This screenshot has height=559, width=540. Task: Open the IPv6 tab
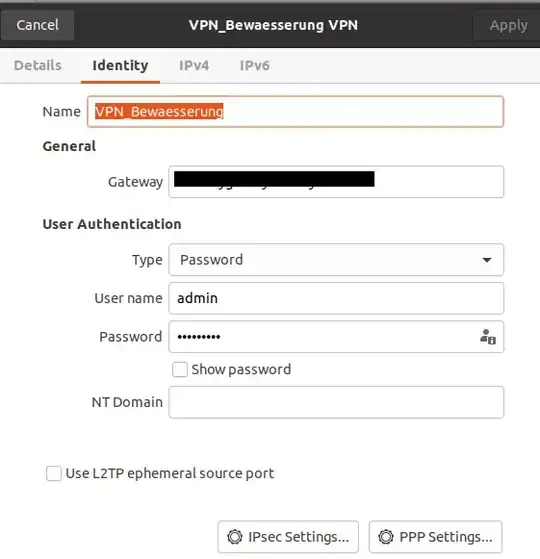pos(254,66)
